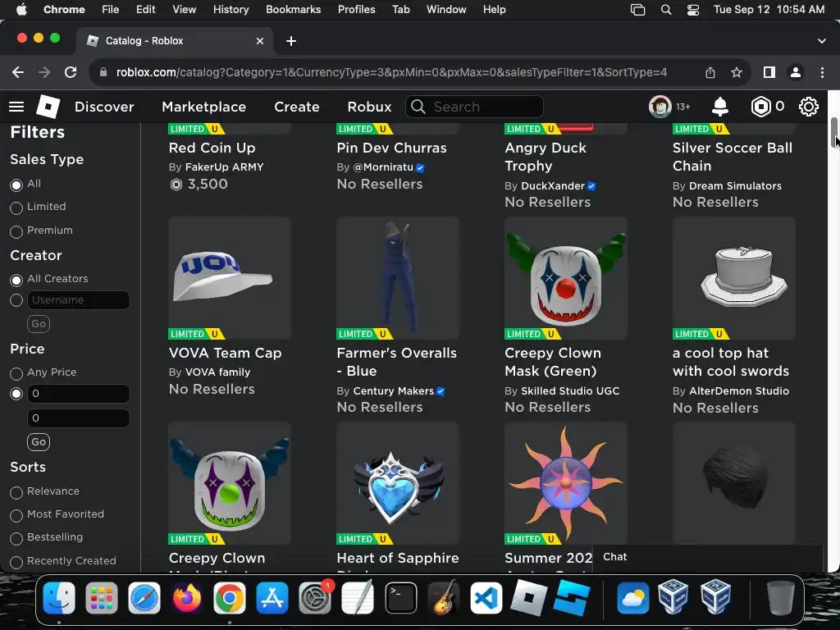This screenshot has height=630, width=840.
Task: Open the Bookmarks menu
Action: click(x=294, y=10)
